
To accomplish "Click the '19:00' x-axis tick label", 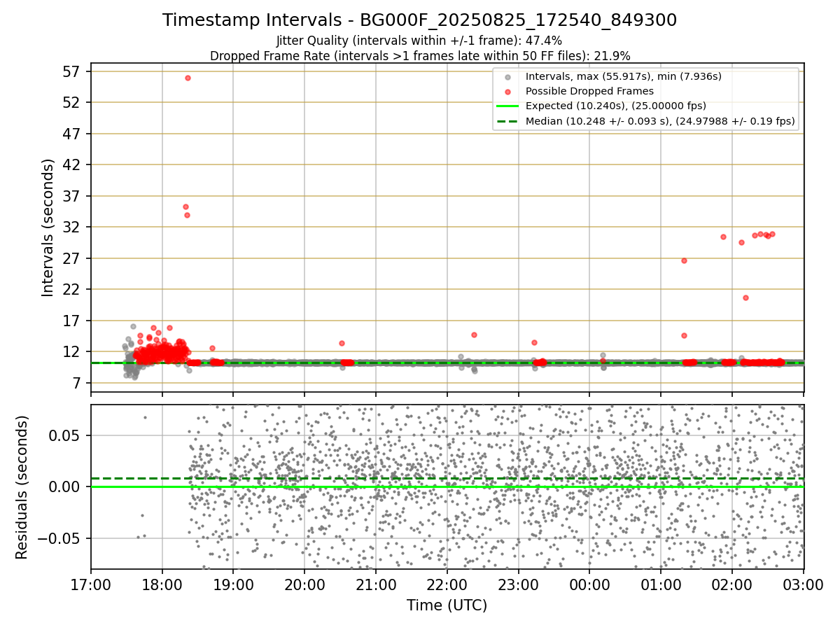I will coord(233,585).
